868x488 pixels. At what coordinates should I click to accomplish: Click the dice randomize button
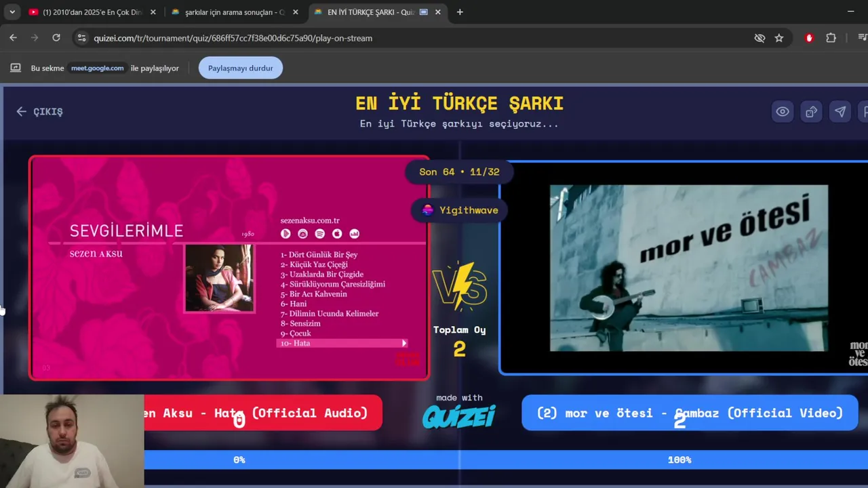tap(811, 112)
